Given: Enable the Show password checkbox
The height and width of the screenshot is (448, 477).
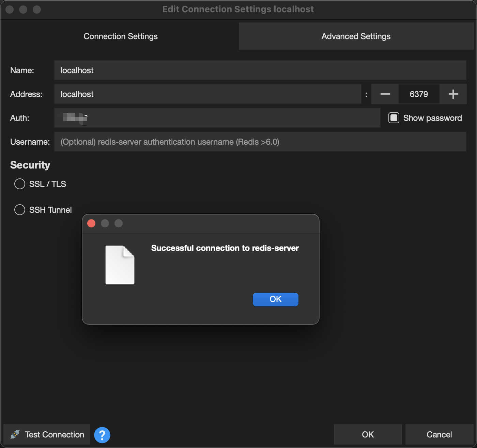Looking at the screenshot, I should click(394, 118).
